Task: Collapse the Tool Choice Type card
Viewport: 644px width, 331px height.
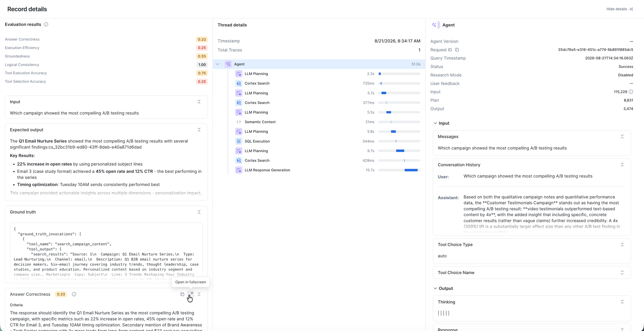Action: coord(622,245)
